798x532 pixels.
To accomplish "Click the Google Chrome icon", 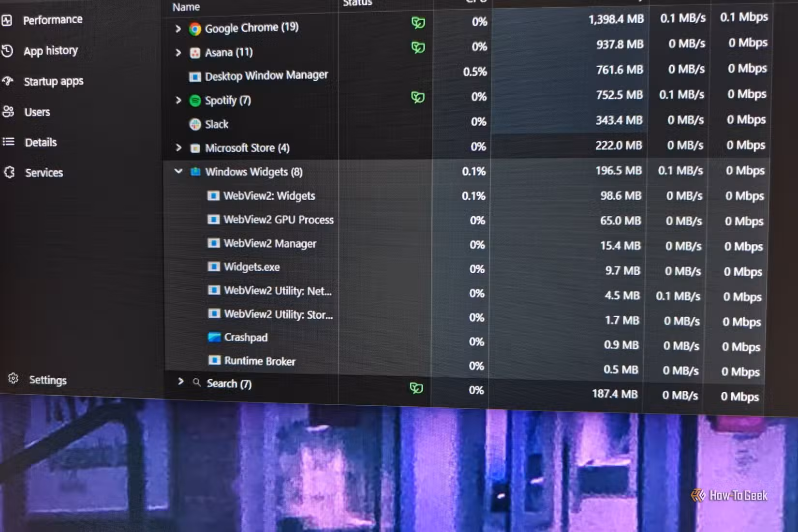I will click(195, 29).
